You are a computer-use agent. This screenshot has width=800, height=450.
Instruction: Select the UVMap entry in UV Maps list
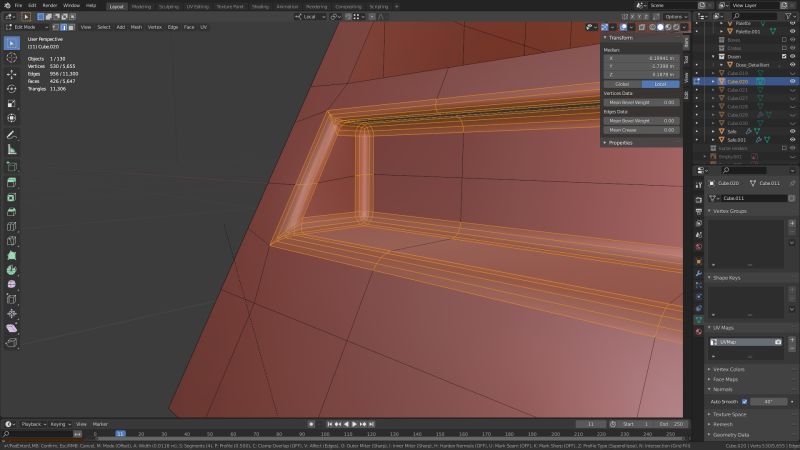pos(746,342)
